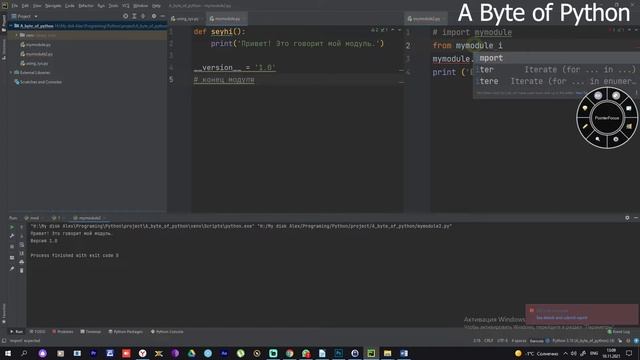This screenshot has width=640, height=360.
Task: Click the print icon in Run console
Action: point(22,262)
